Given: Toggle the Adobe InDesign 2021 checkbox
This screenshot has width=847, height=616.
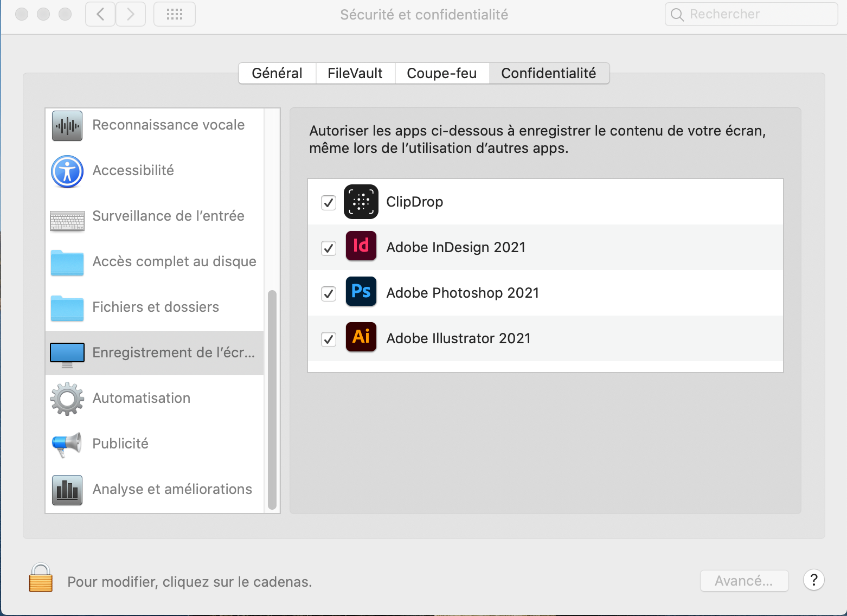Looking at the screenshot, I should click(x=329, y=248).
